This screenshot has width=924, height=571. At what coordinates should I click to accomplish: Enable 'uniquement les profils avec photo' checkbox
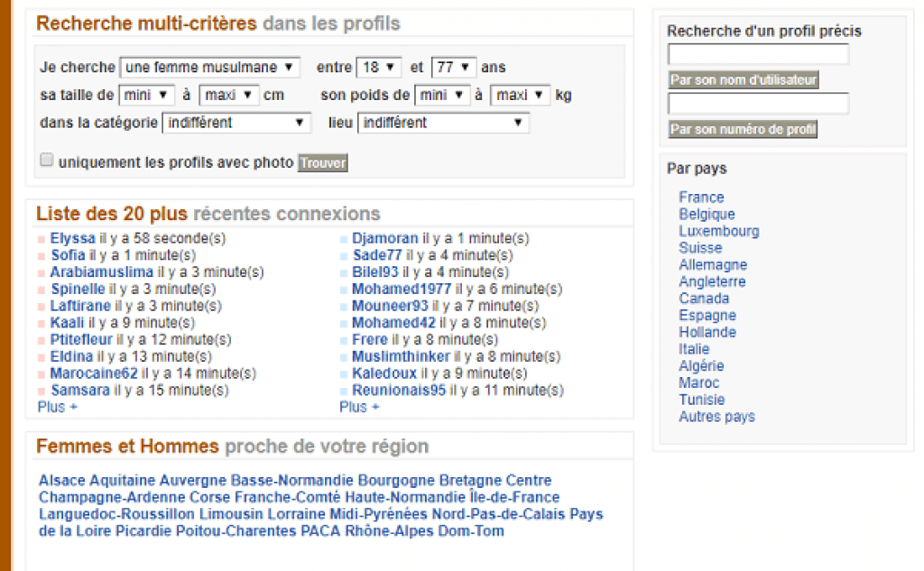click(x=47, y=160)
